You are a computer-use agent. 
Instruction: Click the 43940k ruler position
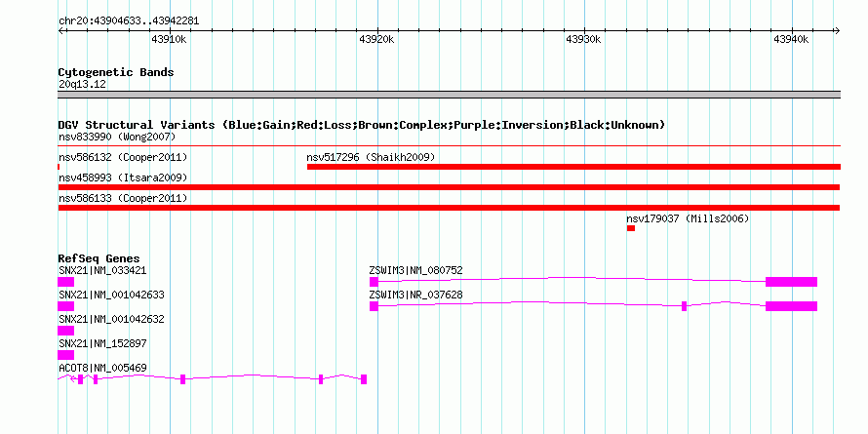[792, 39]
